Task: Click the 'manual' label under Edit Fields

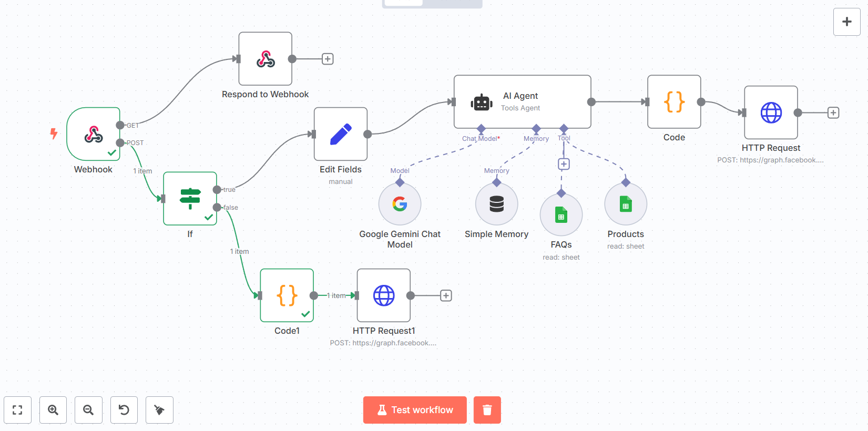Action: coord(341,181)
